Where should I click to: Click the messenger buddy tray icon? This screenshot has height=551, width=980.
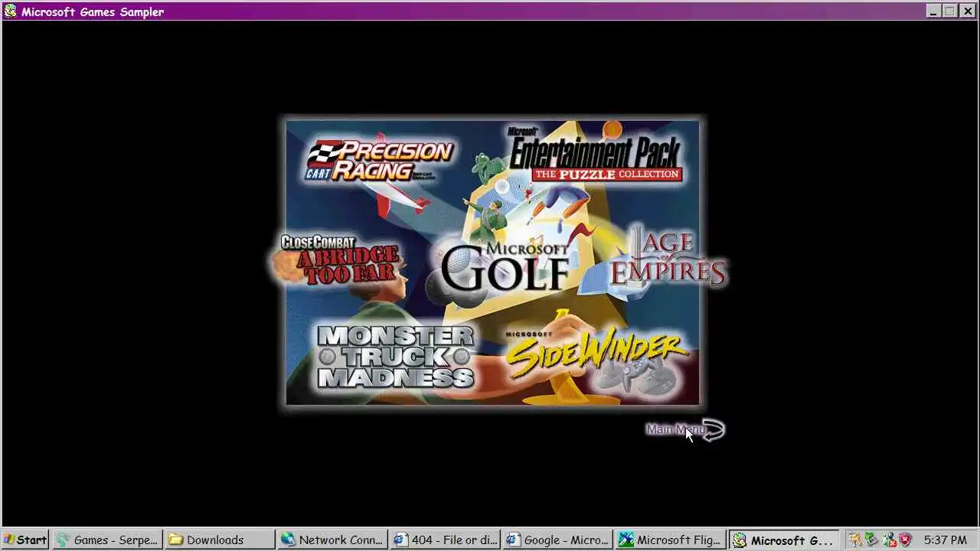point(889,540)
